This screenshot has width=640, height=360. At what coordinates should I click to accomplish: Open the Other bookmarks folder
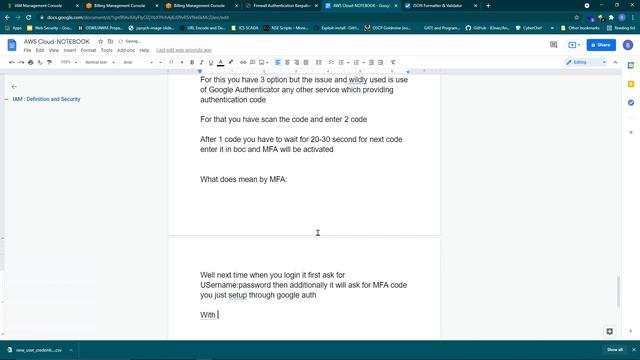(x=580, y=28)
